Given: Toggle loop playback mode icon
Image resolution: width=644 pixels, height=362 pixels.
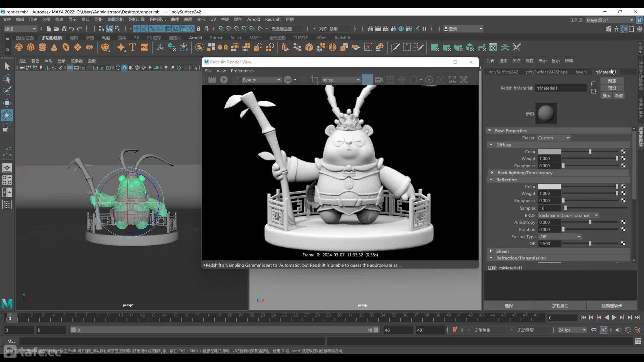Looking at the screenshot, I should (x=594, y=330).
